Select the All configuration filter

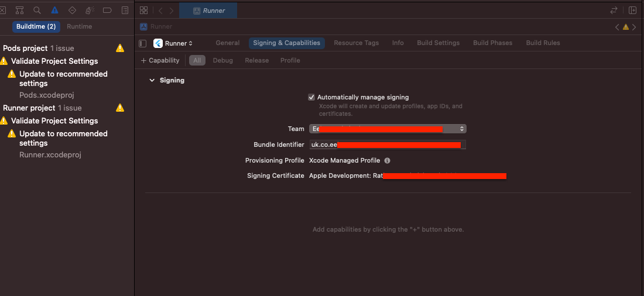[197, 60]
